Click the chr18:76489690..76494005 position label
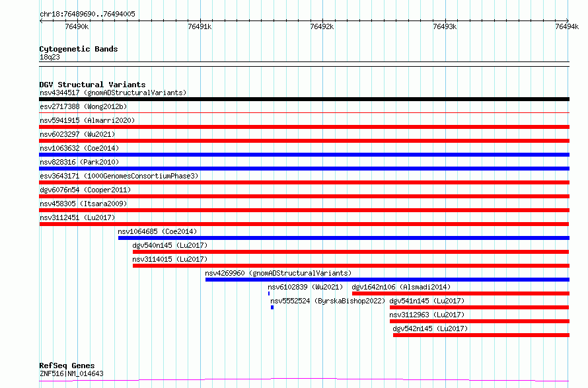588x388 pixels. [x=87, y=15]
